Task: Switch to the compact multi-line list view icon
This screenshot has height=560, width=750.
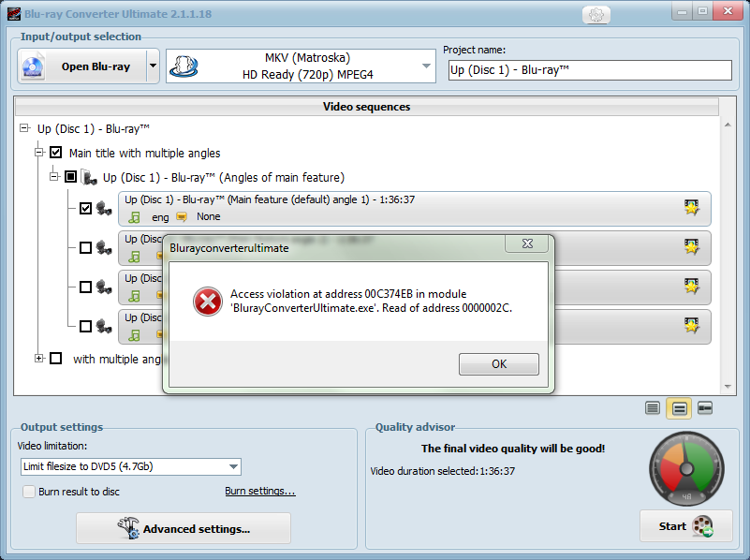Action: 653,408
